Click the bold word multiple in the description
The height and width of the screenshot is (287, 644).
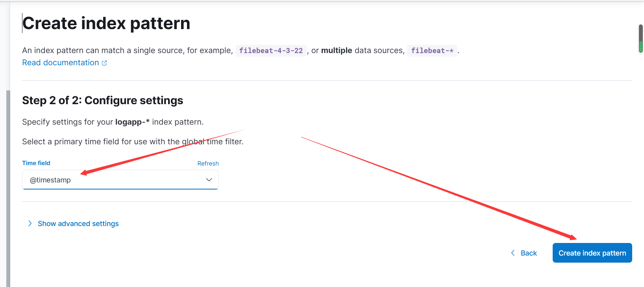point(337,51)
